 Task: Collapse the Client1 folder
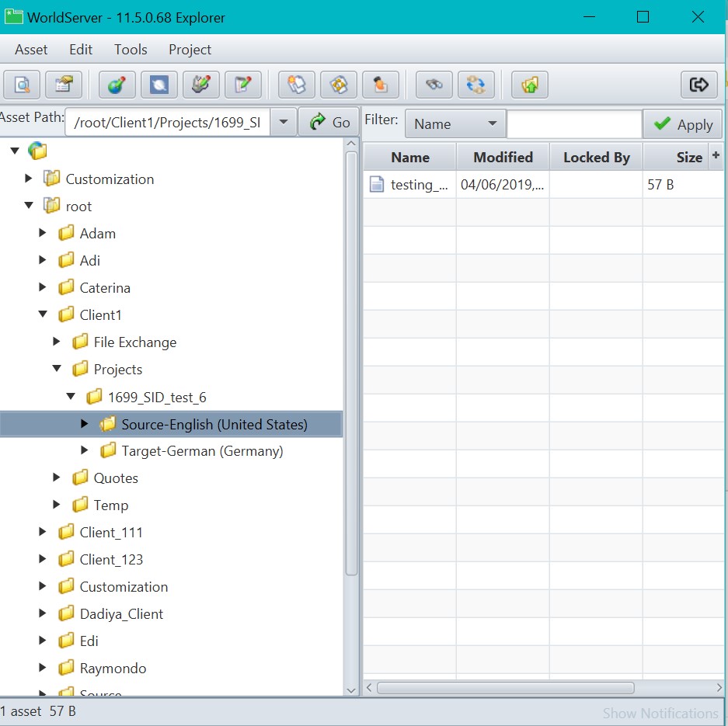coord(43,314)
